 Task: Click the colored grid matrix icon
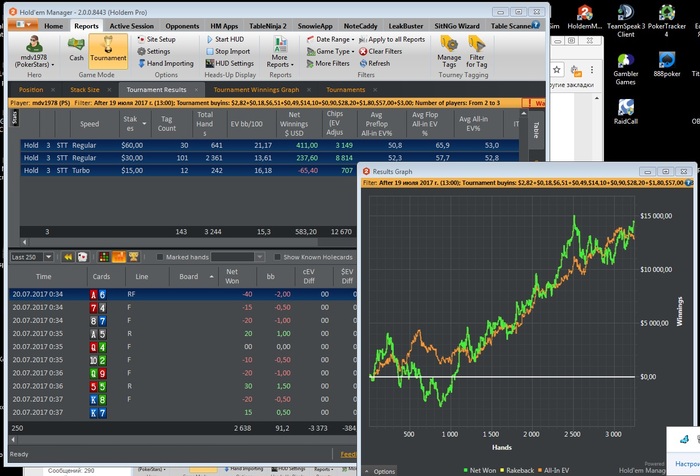104,257
